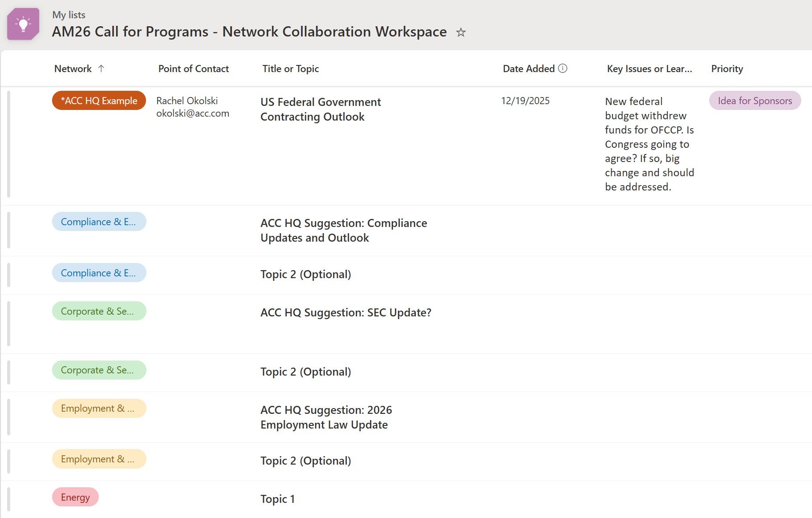
Task: Open US Federal Government Contracting Outlook item
Action: tap(320, 109)
